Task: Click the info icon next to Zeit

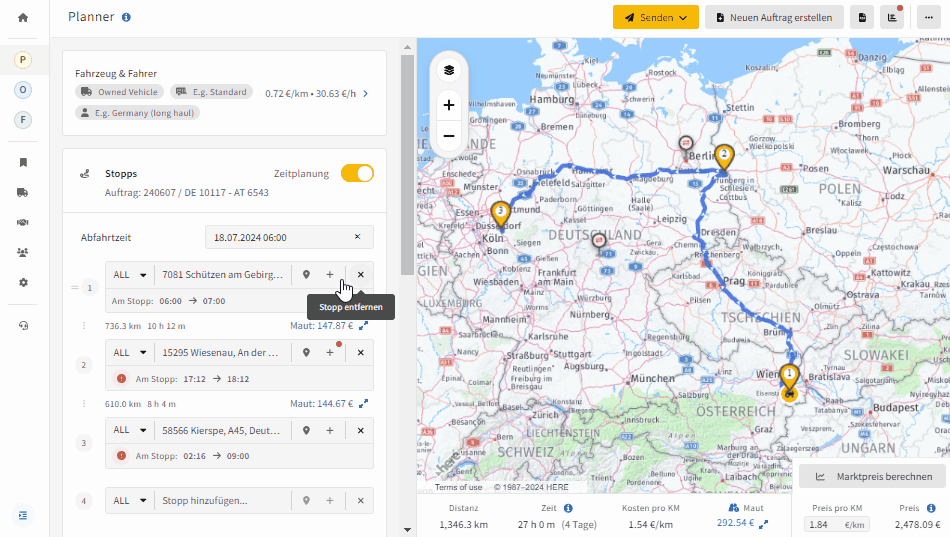Action: click(568, 508)
